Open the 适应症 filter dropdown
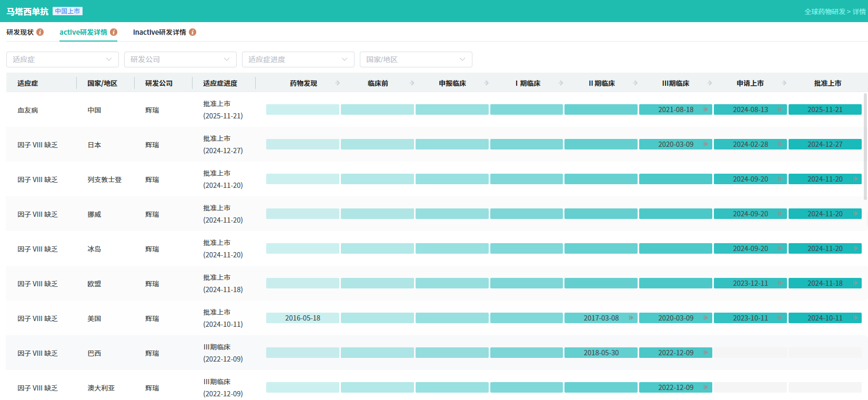Image resolution: width=868 pixels, height=400 pixels. [62, 59]
